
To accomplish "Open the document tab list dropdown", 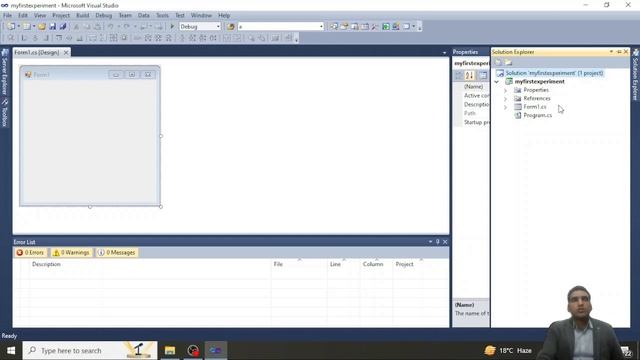I will coord(444,52).
